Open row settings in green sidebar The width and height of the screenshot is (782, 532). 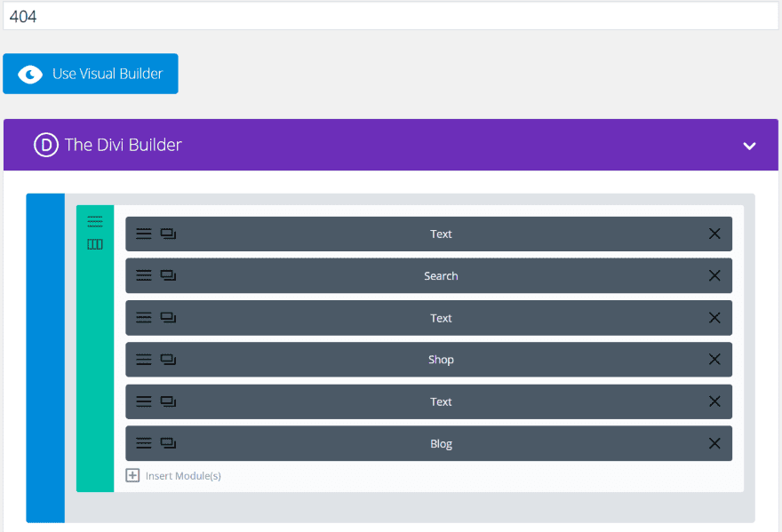tap(95, 222)
